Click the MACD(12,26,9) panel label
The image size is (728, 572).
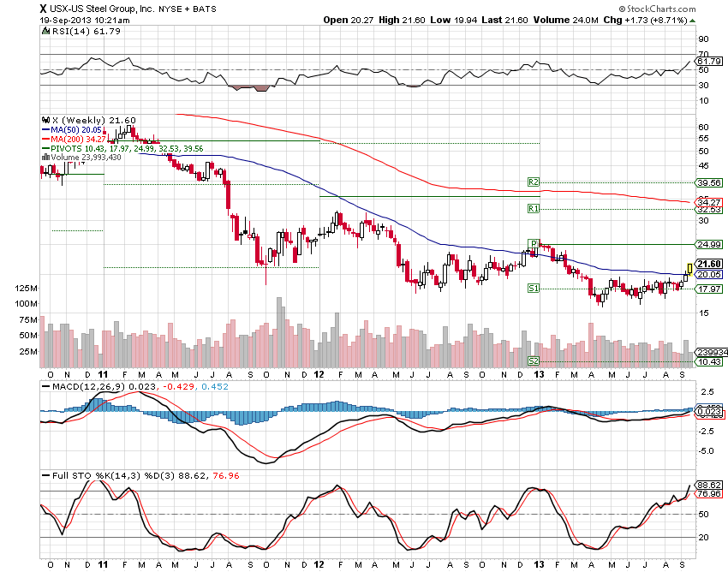[88, 387]
